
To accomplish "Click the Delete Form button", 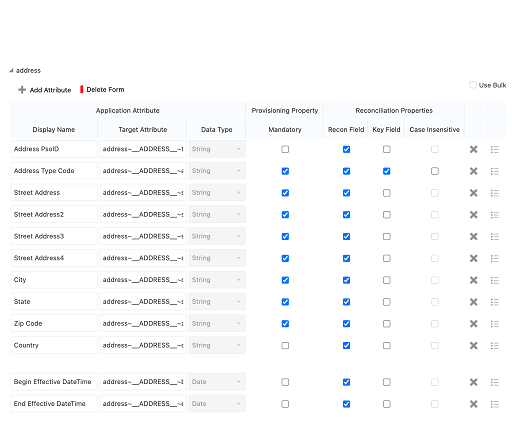I will 102,89.
